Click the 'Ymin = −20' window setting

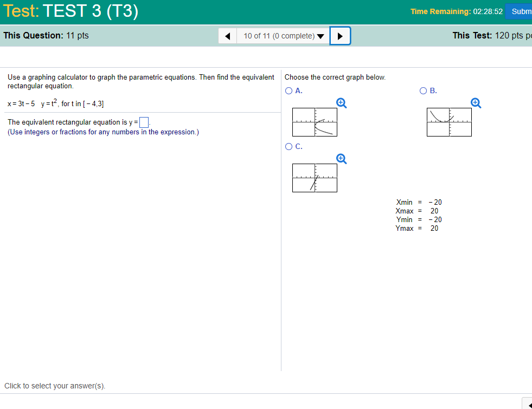419,219
